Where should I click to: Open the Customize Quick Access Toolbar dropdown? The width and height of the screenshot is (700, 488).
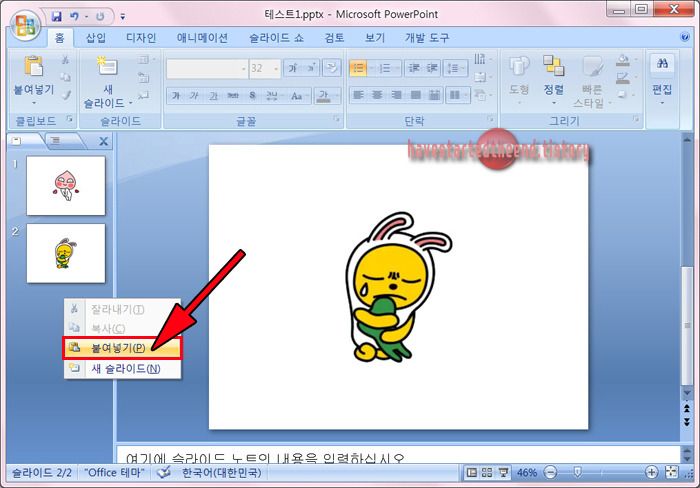tap(123, 17)
